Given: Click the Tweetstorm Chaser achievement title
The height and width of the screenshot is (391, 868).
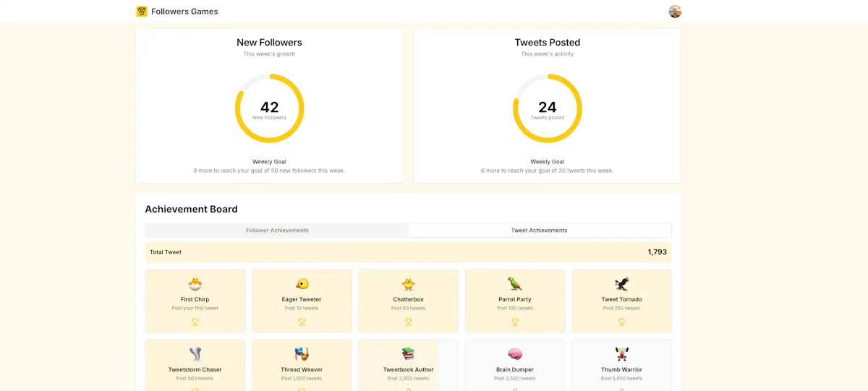Looking at the screenshot, I should [195, 369].
